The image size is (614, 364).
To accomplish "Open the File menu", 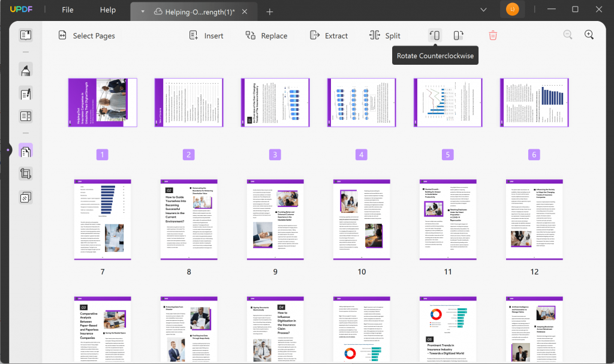I will pos(67,10).
